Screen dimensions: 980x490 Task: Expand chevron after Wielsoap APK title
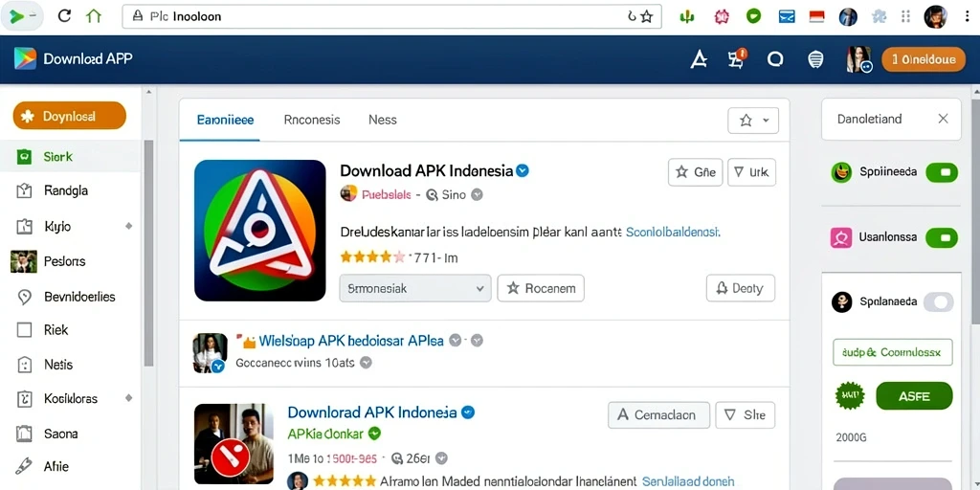pos(456,341)
